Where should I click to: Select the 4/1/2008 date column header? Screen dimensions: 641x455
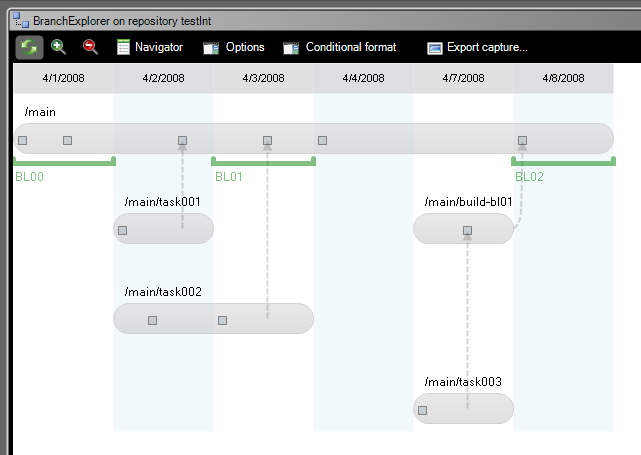click(x=63, y=78)
